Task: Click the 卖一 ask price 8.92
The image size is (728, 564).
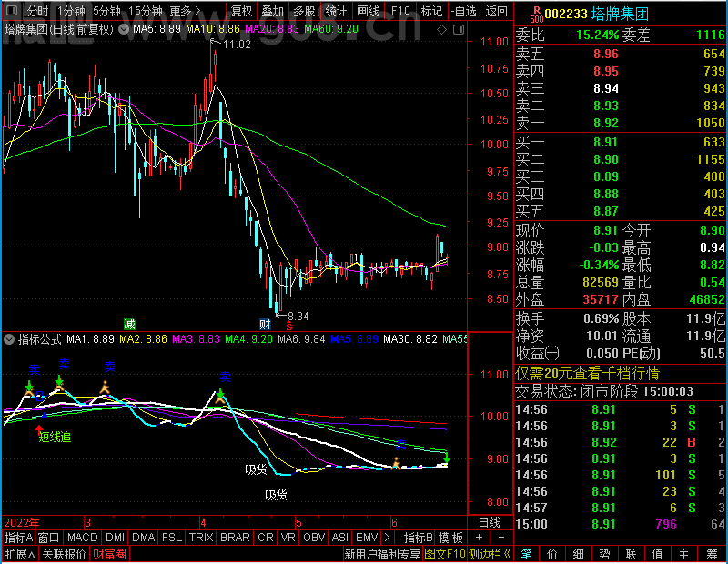Action: click(605, 123)
